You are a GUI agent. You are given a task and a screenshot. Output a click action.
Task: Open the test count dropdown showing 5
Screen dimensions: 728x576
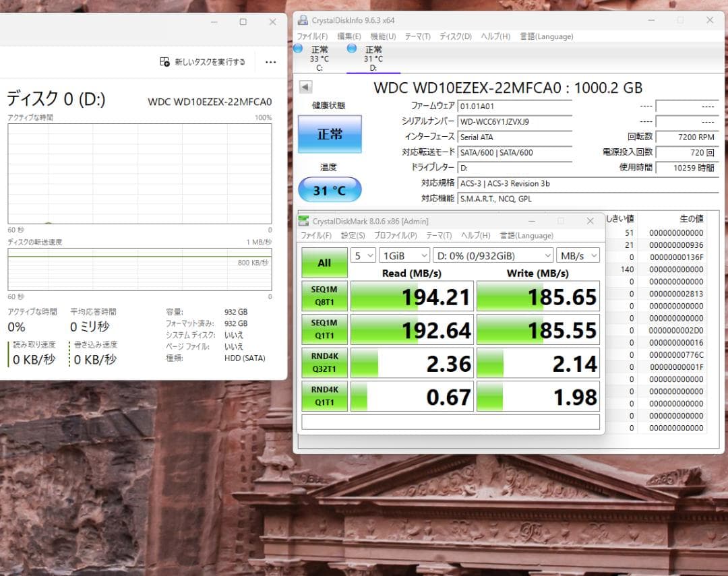tap(363, 255)
